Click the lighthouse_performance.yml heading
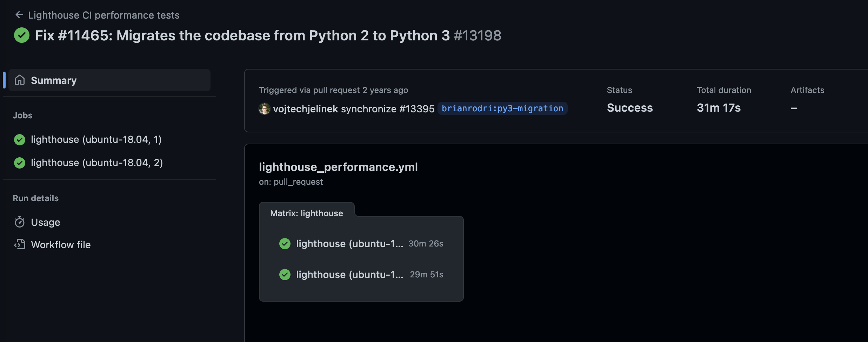Image resolution: width=868 pixels, height=342 pixels. pos(338,167)
